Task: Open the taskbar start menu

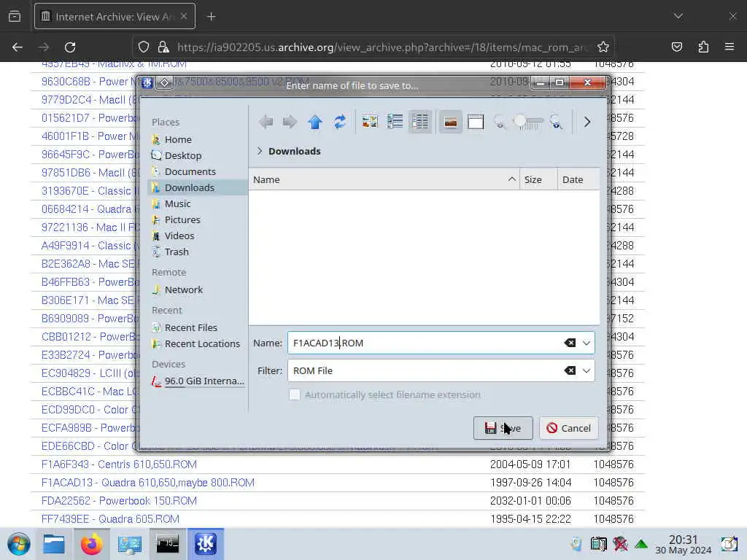Action: (18, 544)
